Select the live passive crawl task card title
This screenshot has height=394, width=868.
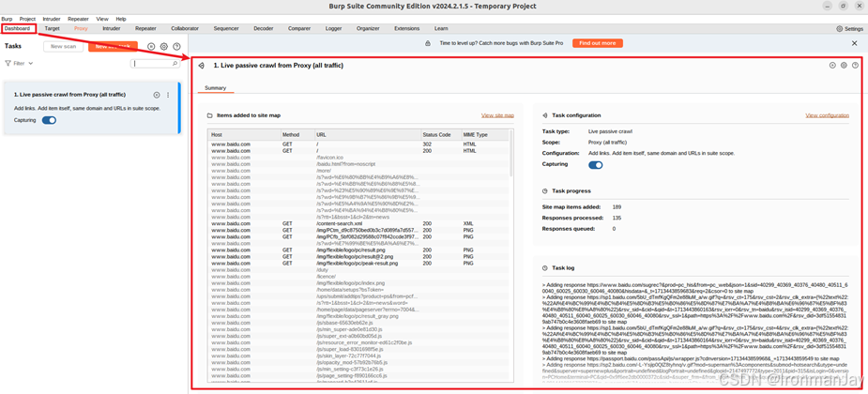(69, 95)
